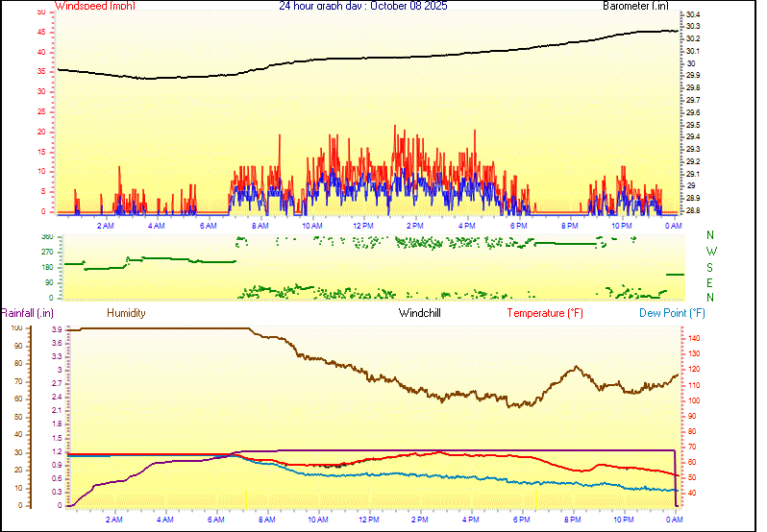Click the 100 humidity scale value
This screenshot has width=767, height=532.
[x=15, y=328]
